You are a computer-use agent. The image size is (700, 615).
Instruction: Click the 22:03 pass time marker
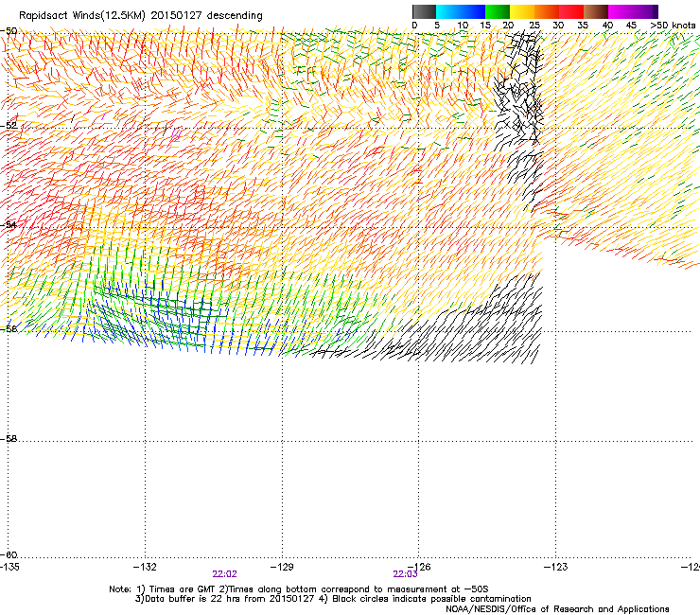(x=405, y=574)
